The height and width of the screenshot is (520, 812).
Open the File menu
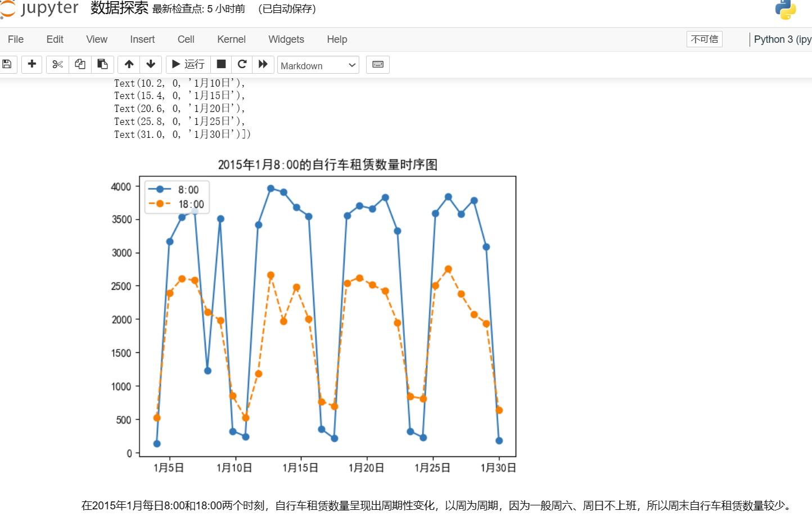(16, 39)
